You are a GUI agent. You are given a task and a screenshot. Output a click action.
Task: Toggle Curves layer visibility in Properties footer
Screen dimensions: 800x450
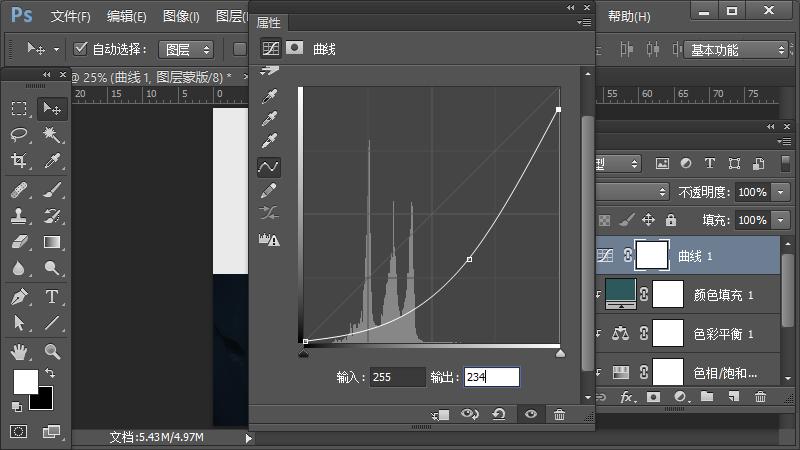[530, 414]
